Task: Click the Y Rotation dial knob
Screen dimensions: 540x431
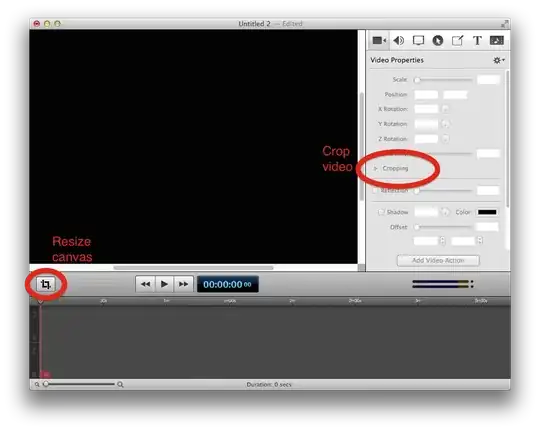Action: click(x=445, y=124)
